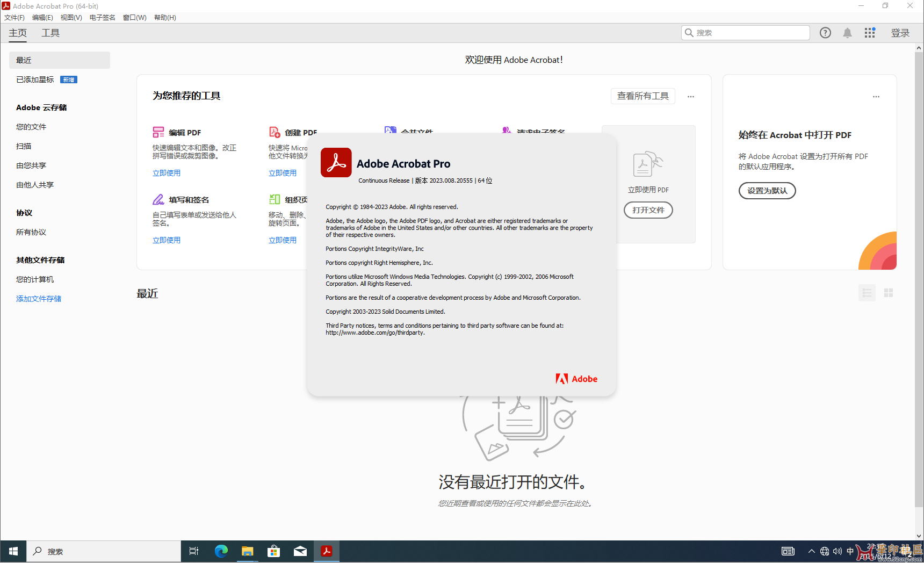Click the version text 2023.008.20555
Viewport: 924px width, 563px height.
pos(451,181)
